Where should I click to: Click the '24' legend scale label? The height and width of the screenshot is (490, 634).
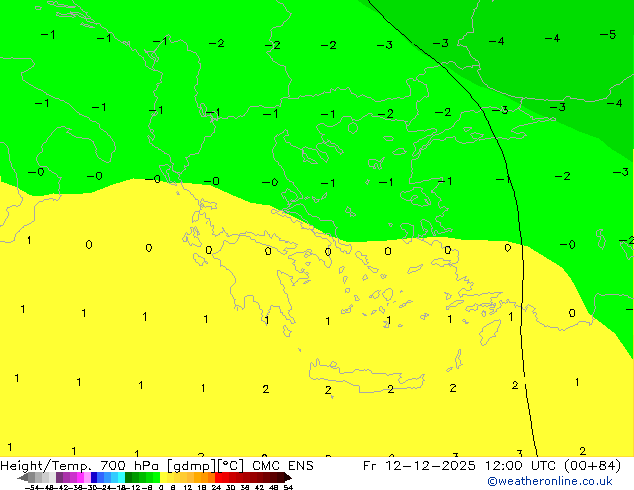click(x=216, y=488)
